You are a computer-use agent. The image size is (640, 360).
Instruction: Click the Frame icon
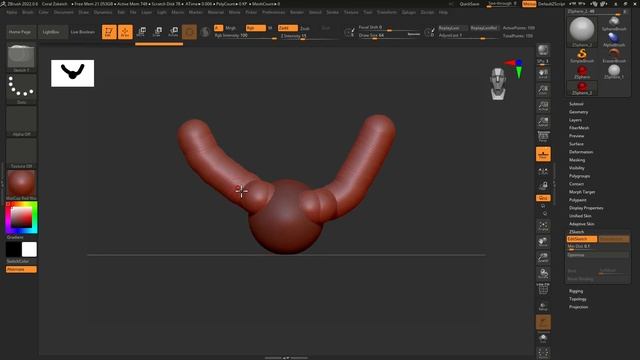pyautogui.click(x=543, y=226)
